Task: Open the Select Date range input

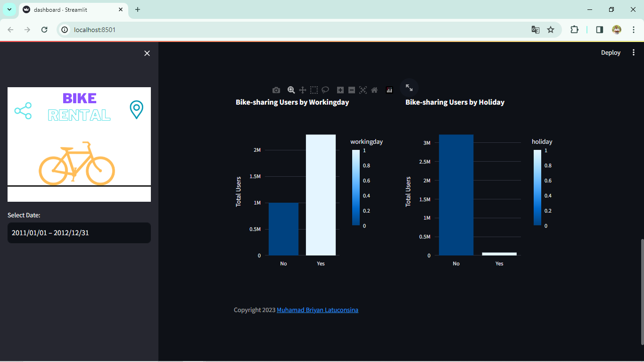Action: 79,233
